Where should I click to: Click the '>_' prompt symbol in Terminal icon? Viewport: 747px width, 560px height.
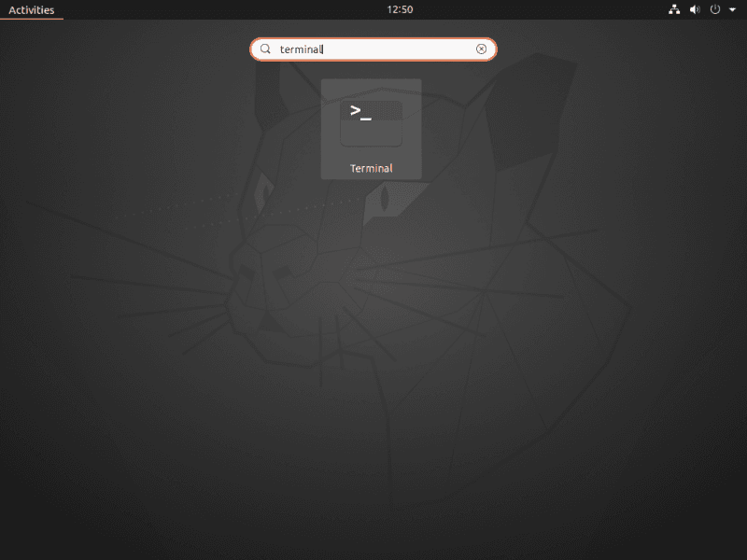(360, 112)
